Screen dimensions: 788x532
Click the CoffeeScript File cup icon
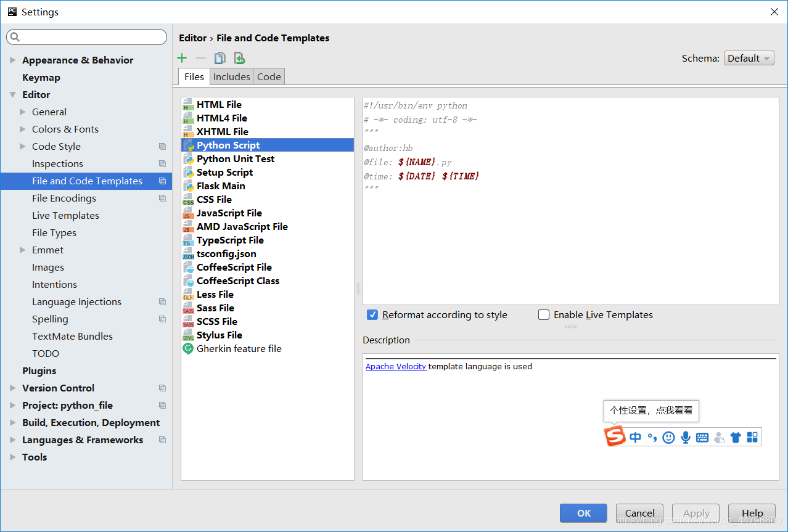[x=188, y=268]
